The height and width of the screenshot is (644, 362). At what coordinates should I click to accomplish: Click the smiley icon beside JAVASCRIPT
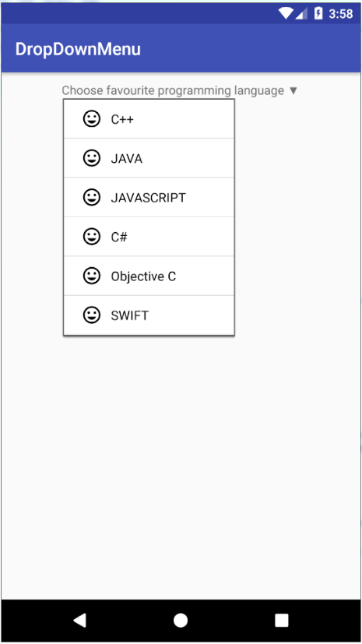point(92,198)
